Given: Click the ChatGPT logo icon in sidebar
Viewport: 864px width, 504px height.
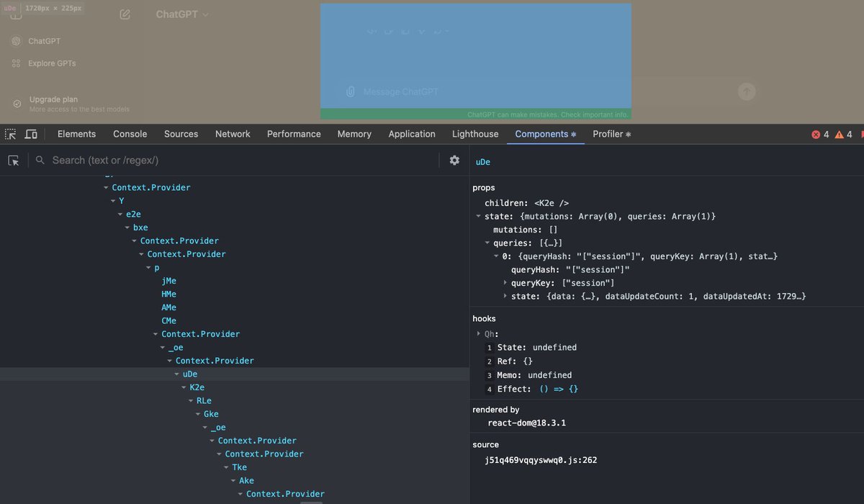Looking at the screenshot, I should [17, 41].
